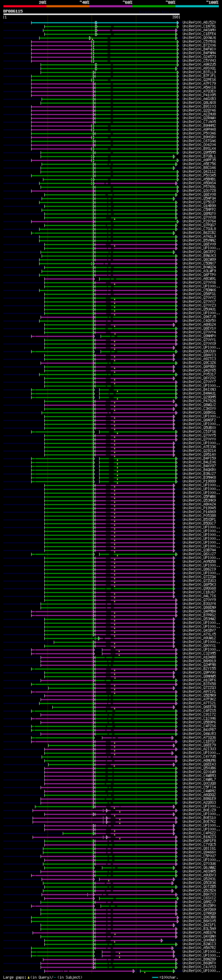Click the red 20% identity color bar
222x980 pixels.
[25, 6]
